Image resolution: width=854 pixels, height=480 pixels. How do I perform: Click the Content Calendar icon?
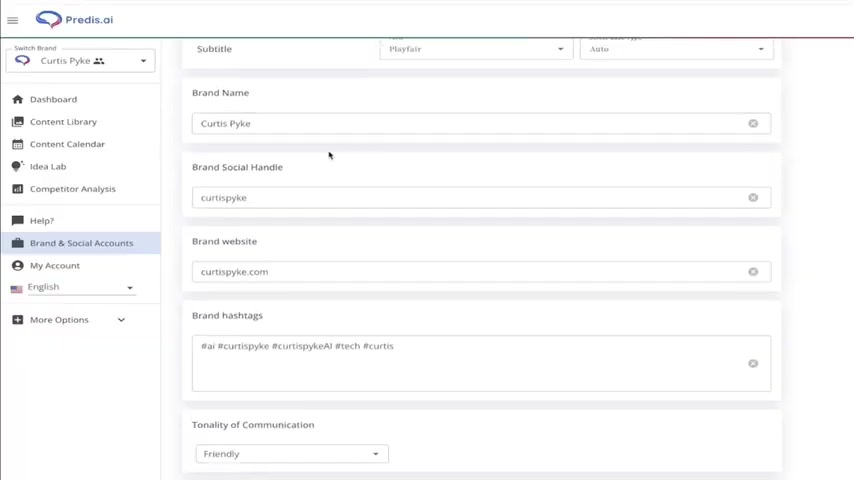coord(17,144)
